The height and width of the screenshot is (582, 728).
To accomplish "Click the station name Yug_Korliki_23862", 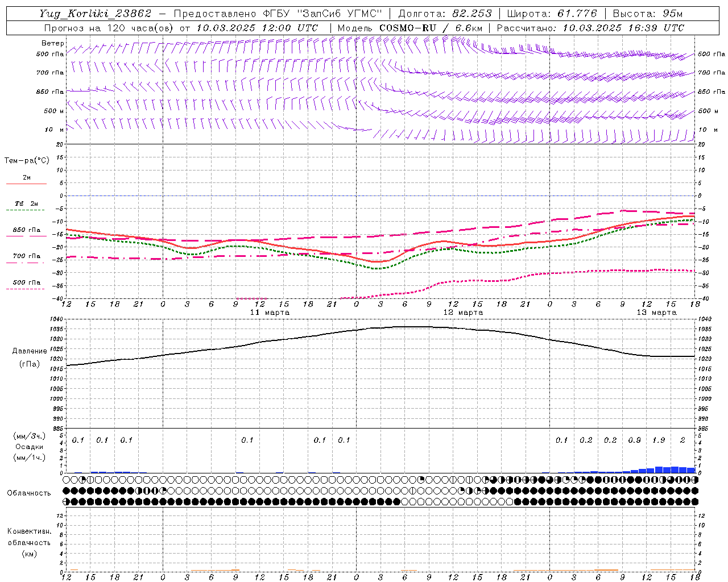I will pos(95,14).
